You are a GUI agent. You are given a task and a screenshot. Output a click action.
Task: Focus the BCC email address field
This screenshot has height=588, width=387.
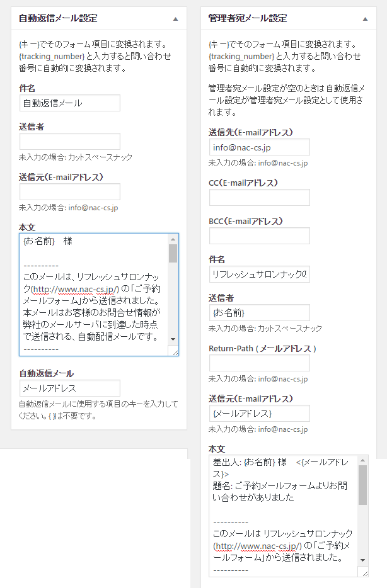tap(259, 235)
